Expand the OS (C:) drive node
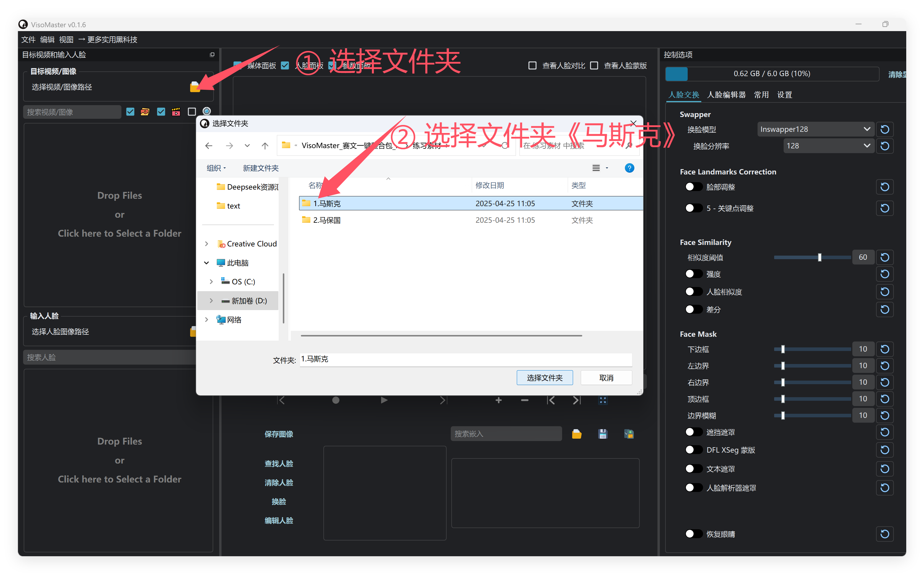 211,282
